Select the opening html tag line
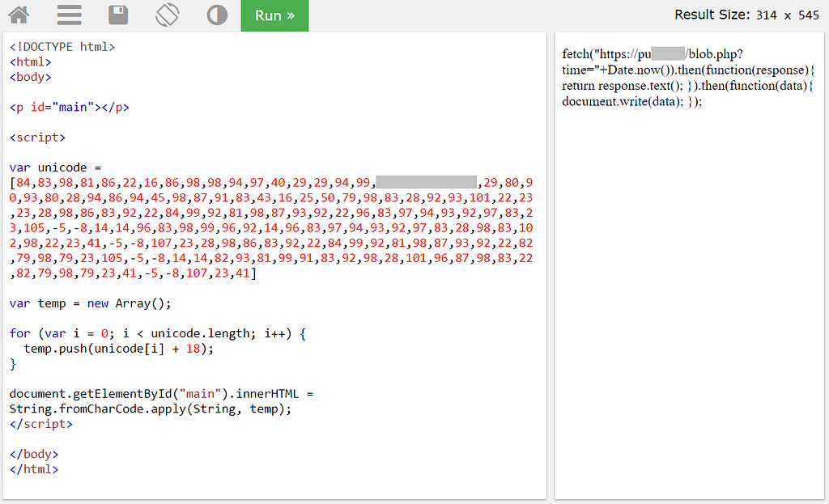Viewport: 829px width, 504px height. point(30,61)
